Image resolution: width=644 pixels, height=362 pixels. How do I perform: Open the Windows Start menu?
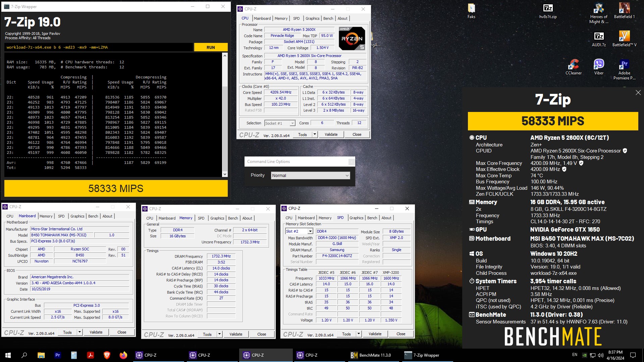point(8,355)
